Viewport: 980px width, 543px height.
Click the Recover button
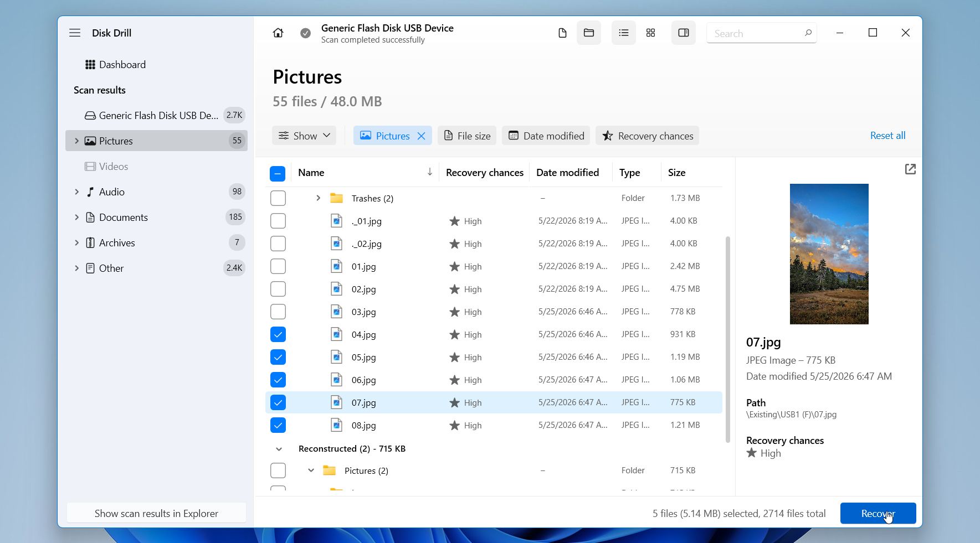coord(878,513)
